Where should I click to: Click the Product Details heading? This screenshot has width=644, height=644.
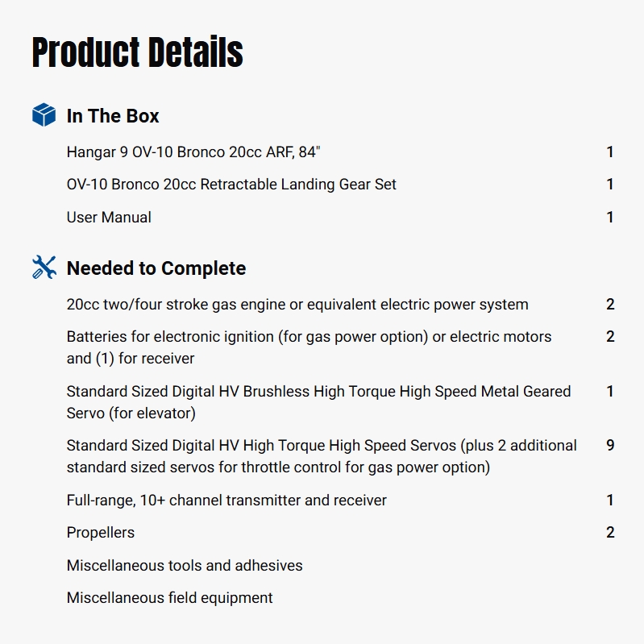(x=137, y=53)
